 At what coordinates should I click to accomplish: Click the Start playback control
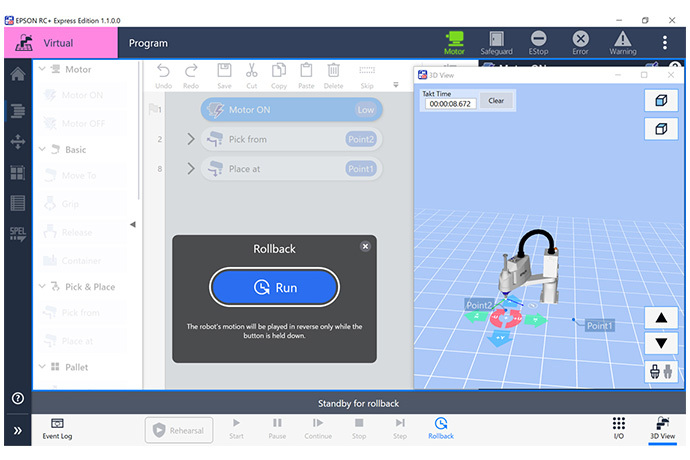coord(236,429)
